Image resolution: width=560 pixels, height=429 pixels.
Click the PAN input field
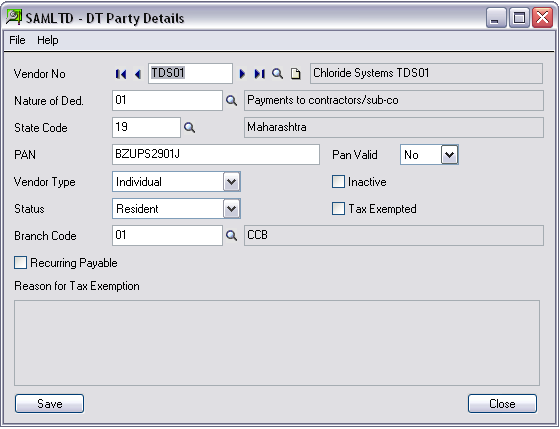tap(216, 155)
